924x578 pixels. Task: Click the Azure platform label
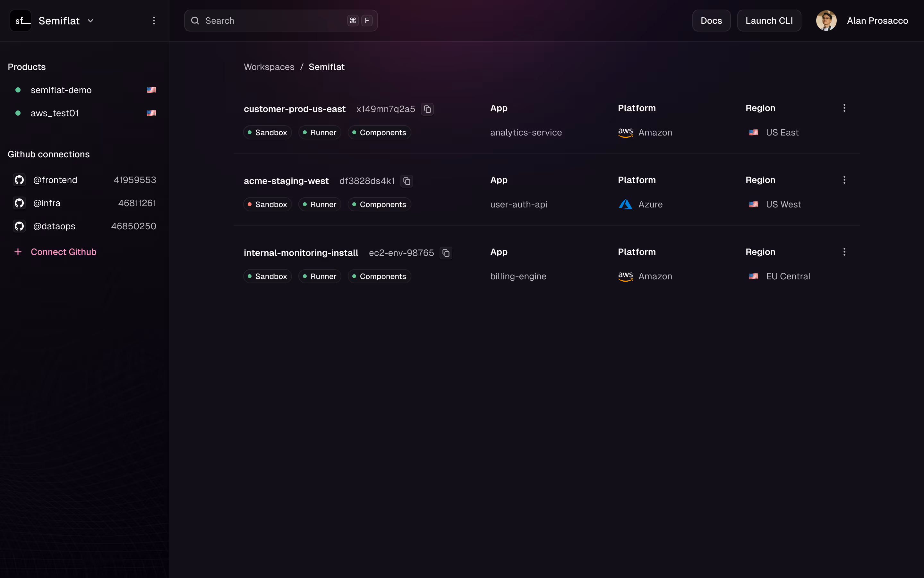(x=650, y=205)
